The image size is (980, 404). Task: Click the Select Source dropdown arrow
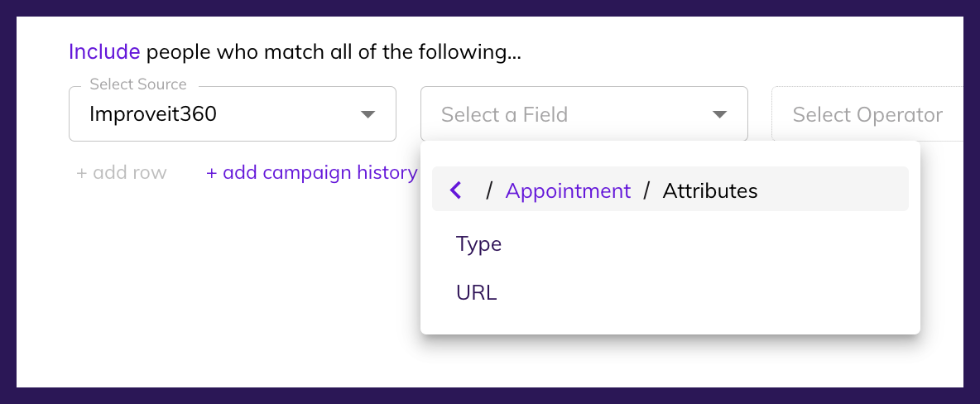tap(368, 114)
